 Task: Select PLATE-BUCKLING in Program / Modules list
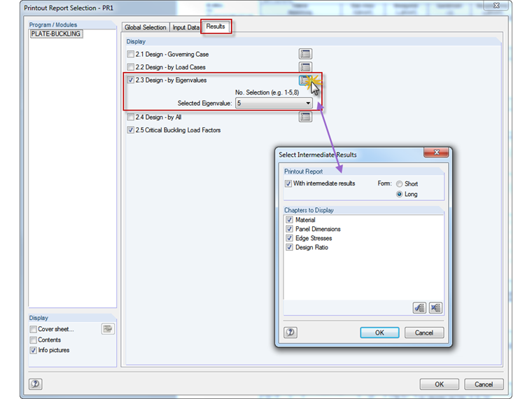[x=56, y=34]
